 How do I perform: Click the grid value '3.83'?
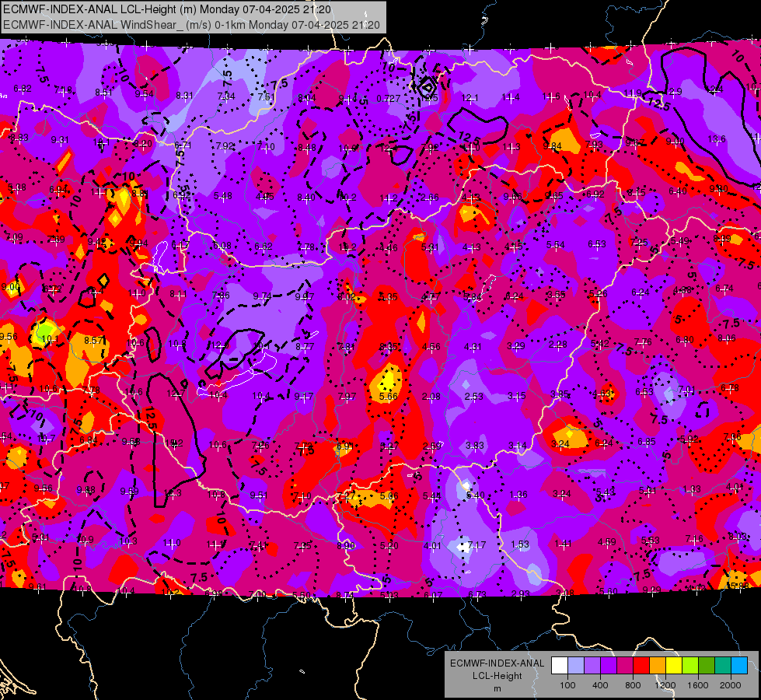475,445
